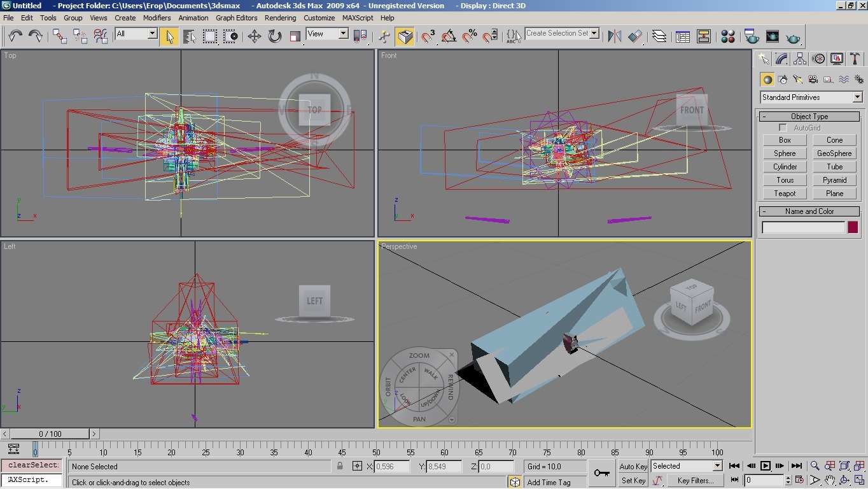Enable the AutoGrid checkbox
This screenshot has width=868, height=489.
pyautogui.click(x=783, y=128)
